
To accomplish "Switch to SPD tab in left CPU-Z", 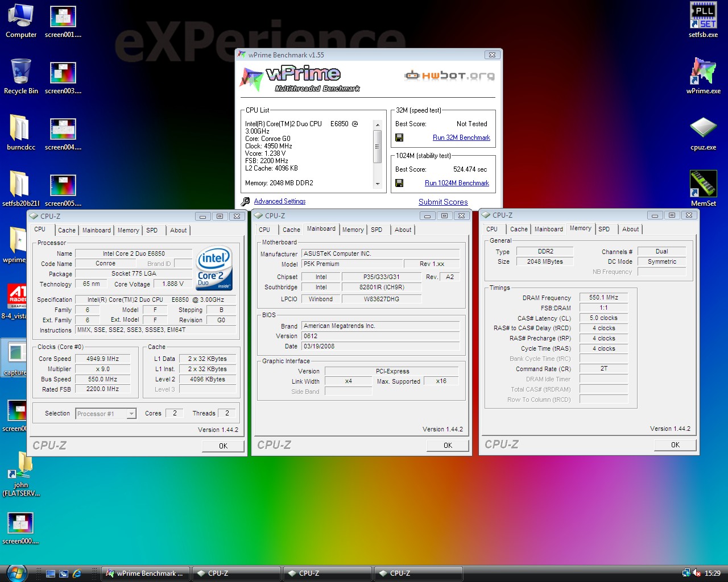I will click(152, 230).
